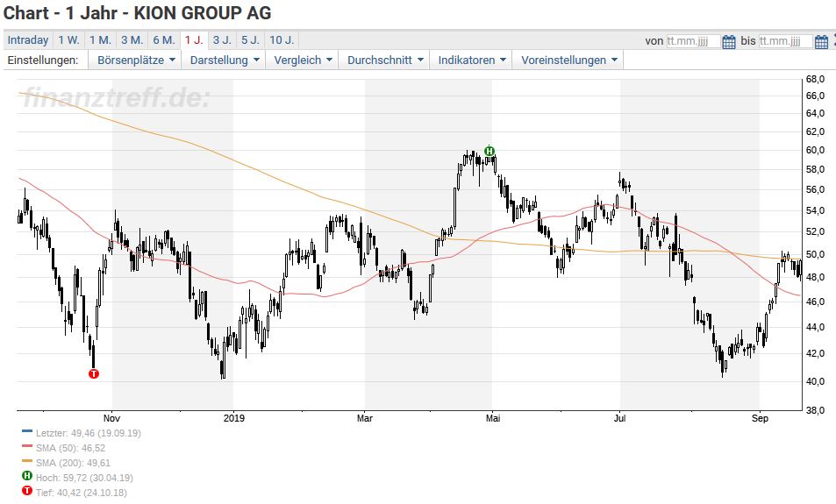Click the 40,0 price axis label
The image size is (836, 504).
815,381
